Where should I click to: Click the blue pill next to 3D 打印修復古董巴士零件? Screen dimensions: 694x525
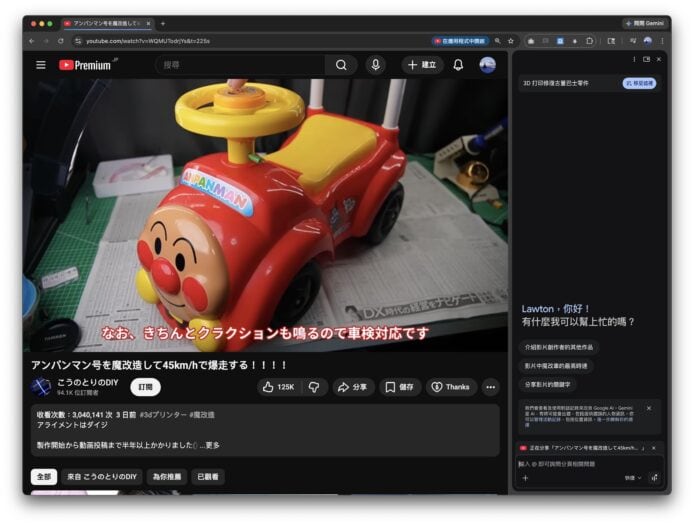(x=639, y=83)
